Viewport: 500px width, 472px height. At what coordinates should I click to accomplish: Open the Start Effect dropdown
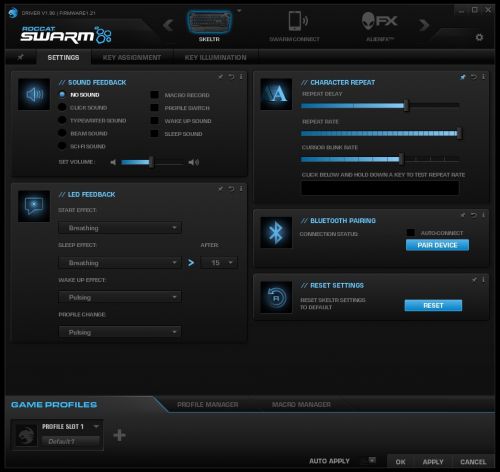click(x=120, y=228)
